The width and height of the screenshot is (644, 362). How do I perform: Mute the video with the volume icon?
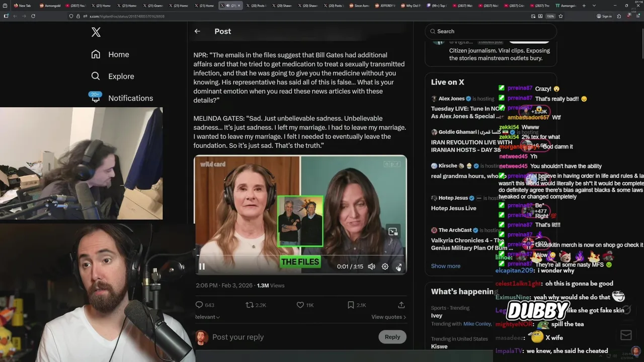tap(371, 266)
